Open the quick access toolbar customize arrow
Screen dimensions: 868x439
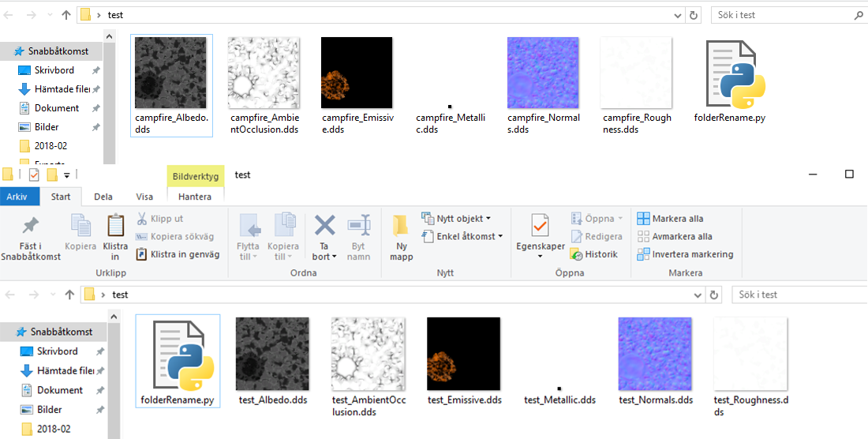(67, 175)
